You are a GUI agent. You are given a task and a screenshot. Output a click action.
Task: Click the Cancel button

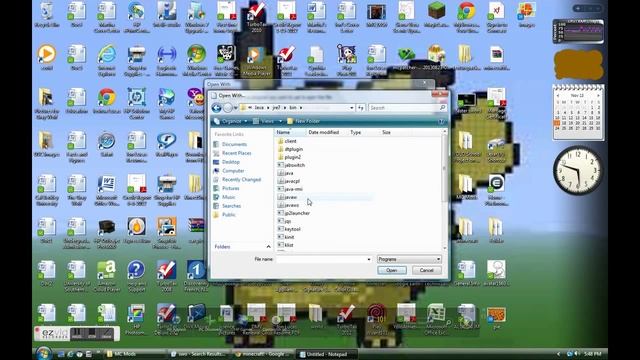click(x=427, y=270)
